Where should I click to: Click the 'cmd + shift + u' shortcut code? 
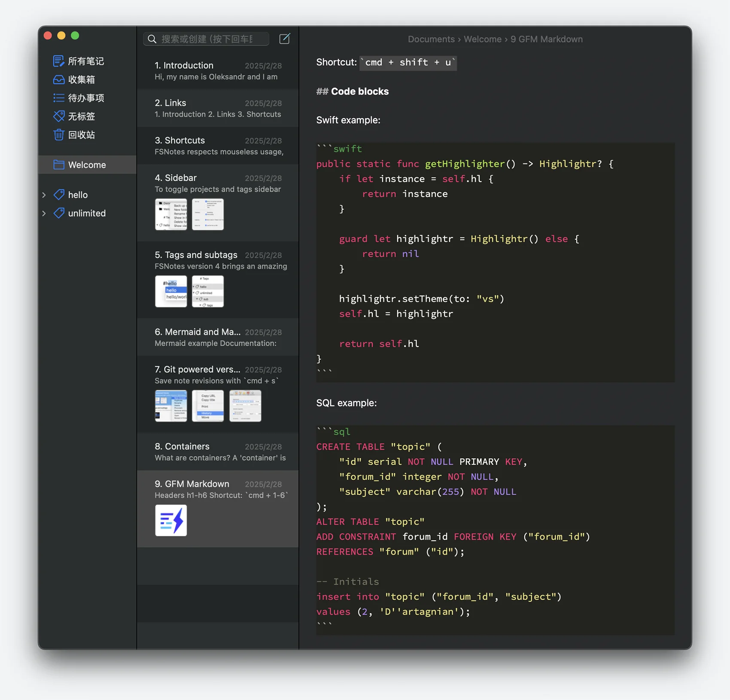pyautogui.click(x=408, y=63)
